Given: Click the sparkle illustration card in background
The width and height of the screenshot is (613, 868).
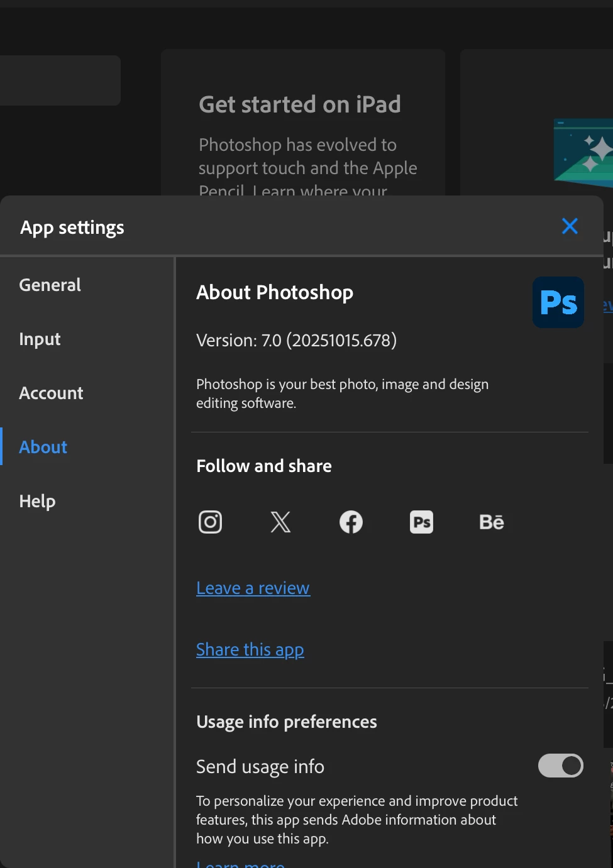Looking at the screenshot, I should (536, 123).
